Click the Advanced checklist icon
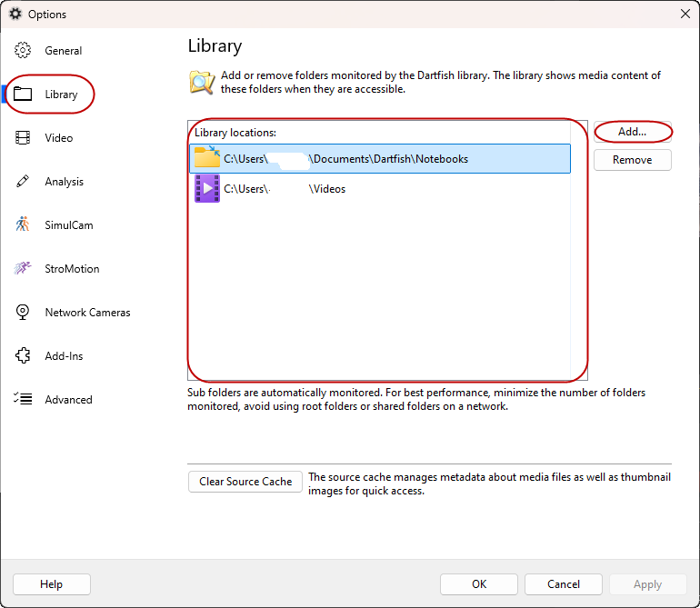The height and width of the screenshot is (608, 700). coord(23,399)
